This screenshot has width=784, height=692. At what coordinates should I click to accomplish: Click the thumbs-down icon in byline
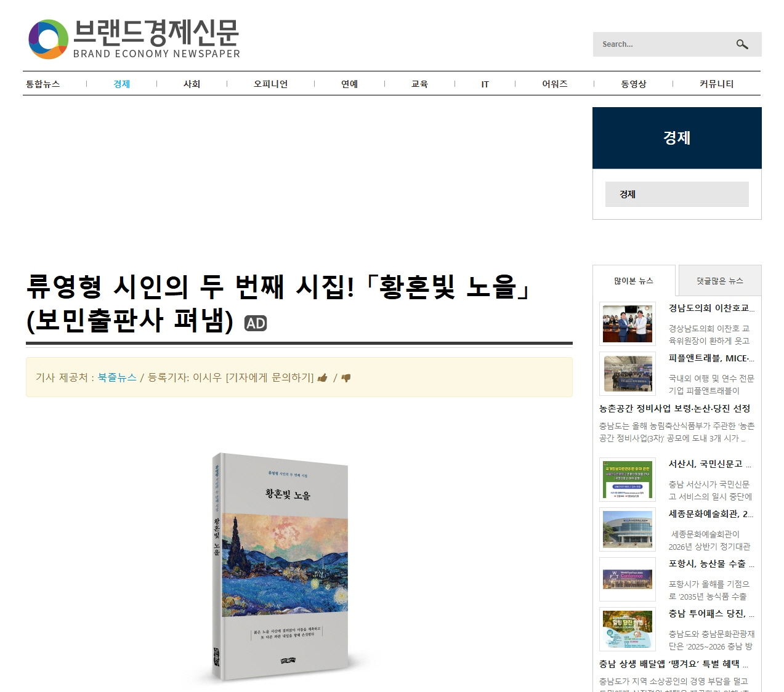[x=346, y=378]
